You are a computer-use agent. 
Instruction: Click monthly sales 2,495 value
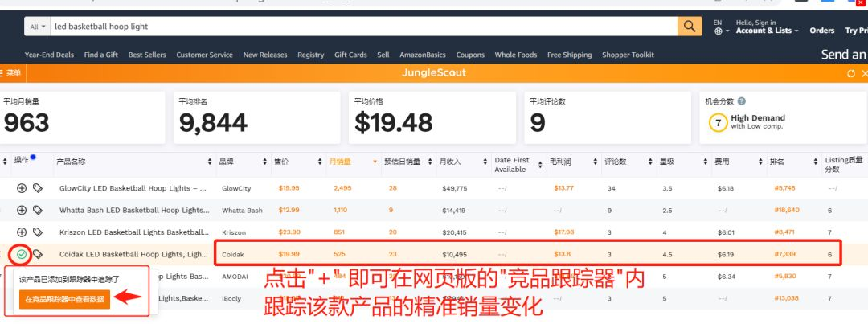[342, 188]
